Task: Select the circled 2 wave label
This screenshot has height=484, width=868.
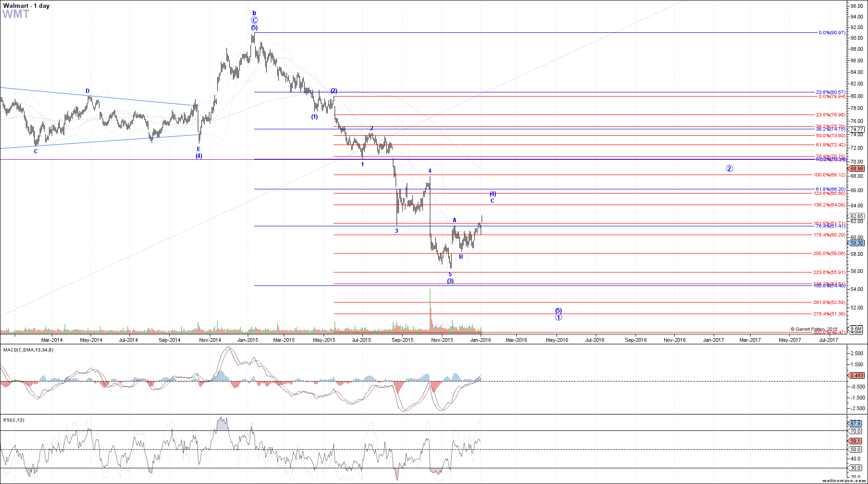Action: click(x=729, y=169)
